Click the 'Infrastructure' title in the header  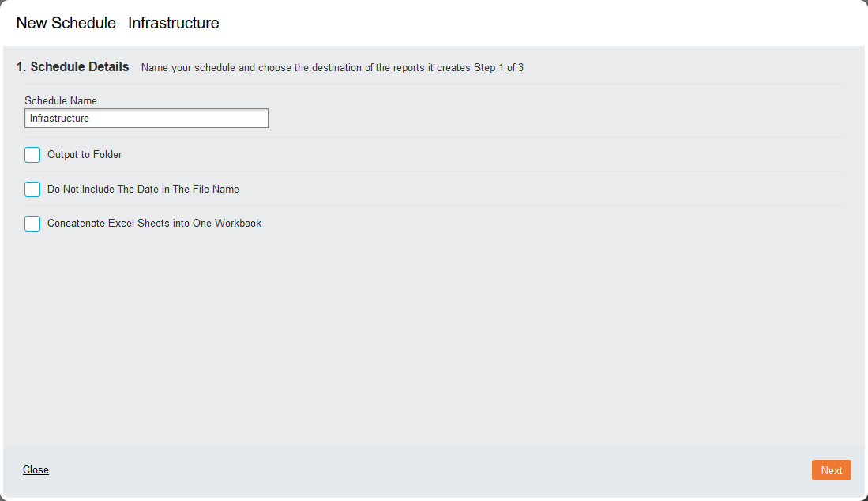point(174,23)
